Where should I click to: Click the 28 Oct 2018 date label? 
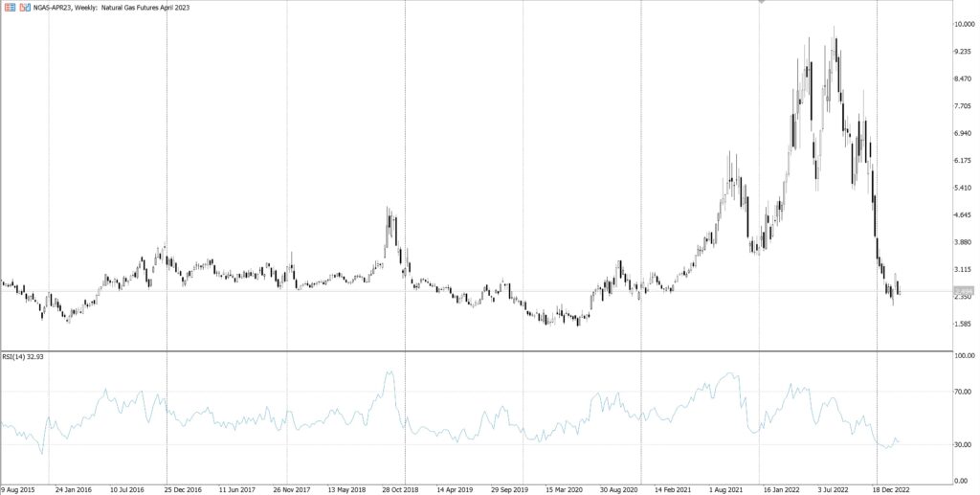pos(420,487)
